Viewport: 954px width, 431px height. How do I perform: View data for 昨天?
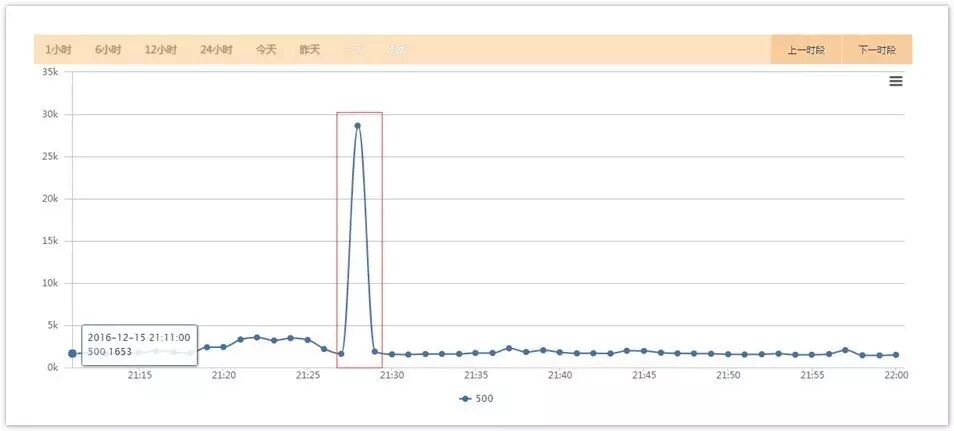pyautogui.click(x=310, y=50)
